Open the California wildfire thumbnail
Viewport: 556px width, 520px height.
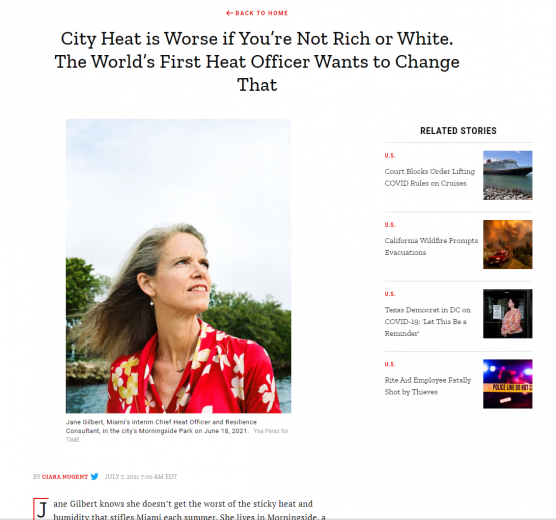(507, 244)
